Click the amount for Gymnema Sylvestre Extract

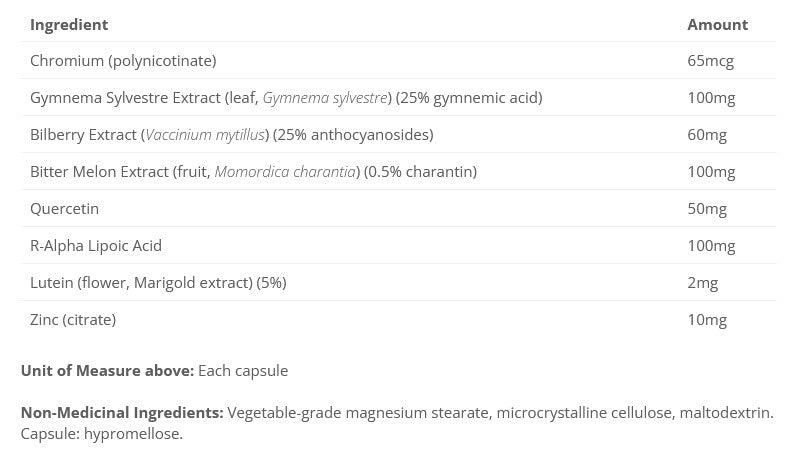click(711, 98)
